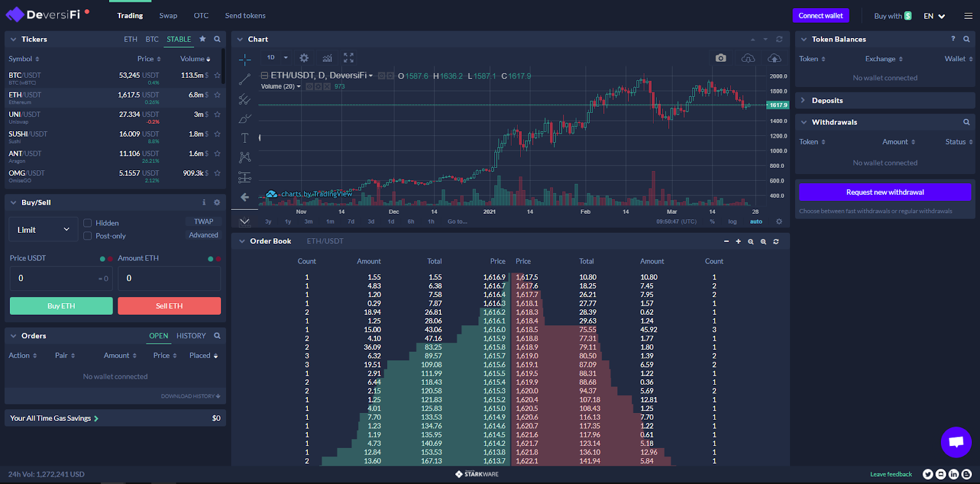
Task: Click Request new withdrawal button
Action: [885, 192]
